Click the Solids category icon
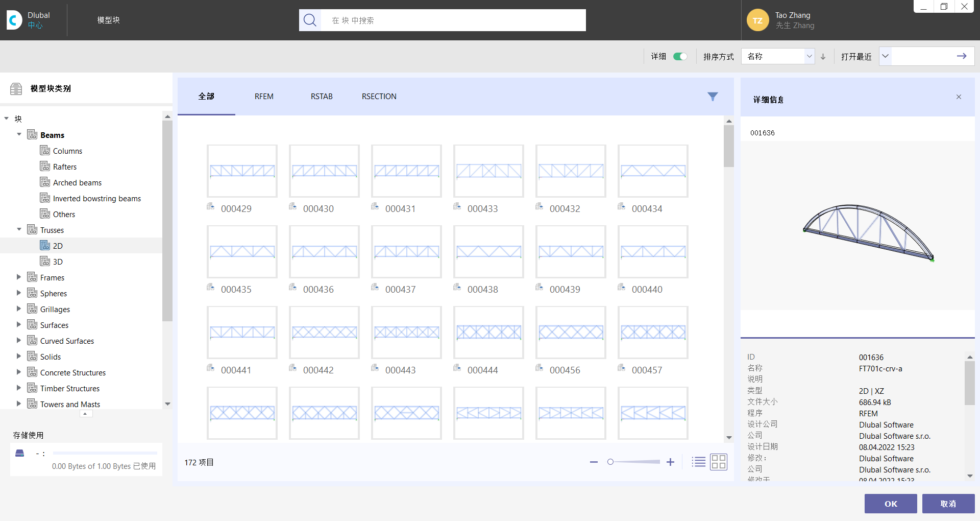 (x=32, y=357)
